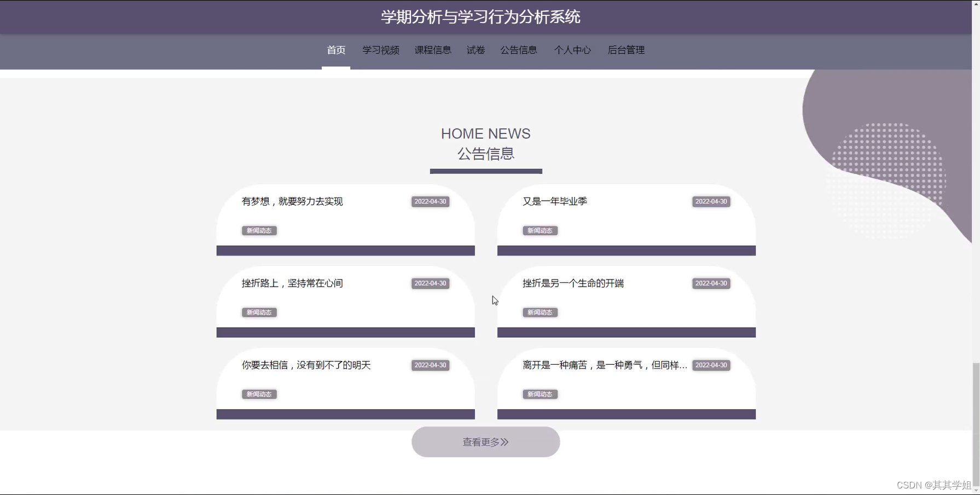This screenshot has width=980, height=495.
Task: Read the article 挫折路上，坚持常在心间
Action: tap(292, 283)
